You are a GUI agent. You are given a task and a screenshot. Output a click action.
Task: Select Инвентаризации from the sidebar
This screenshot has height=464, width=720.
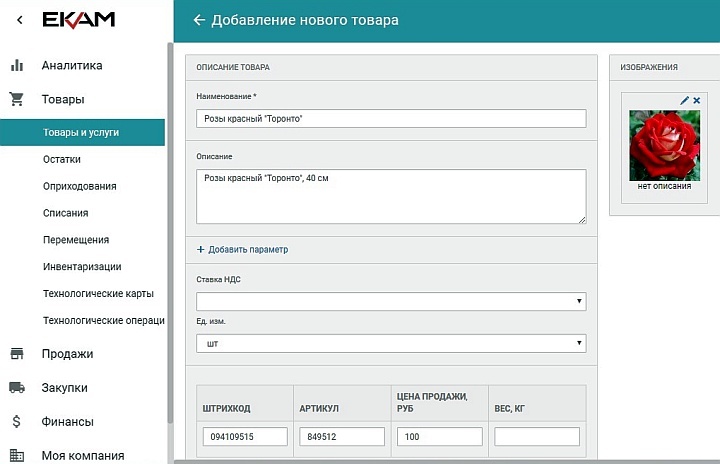coord(82,267)
